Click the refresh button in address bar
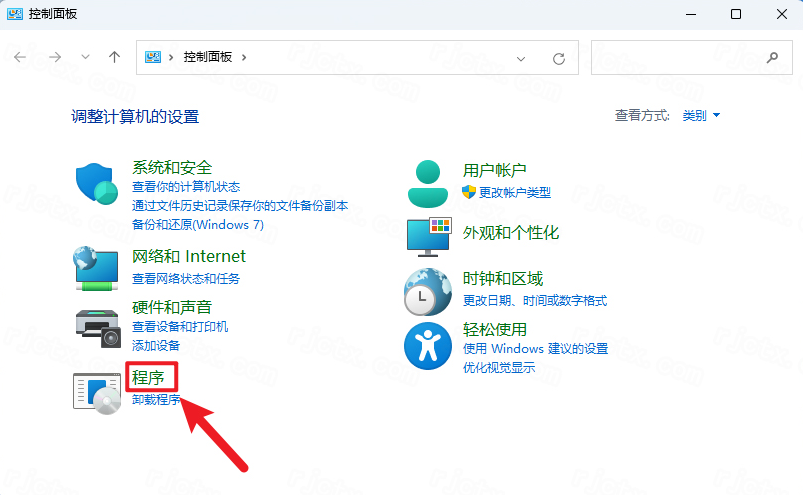 click(559, 58)
